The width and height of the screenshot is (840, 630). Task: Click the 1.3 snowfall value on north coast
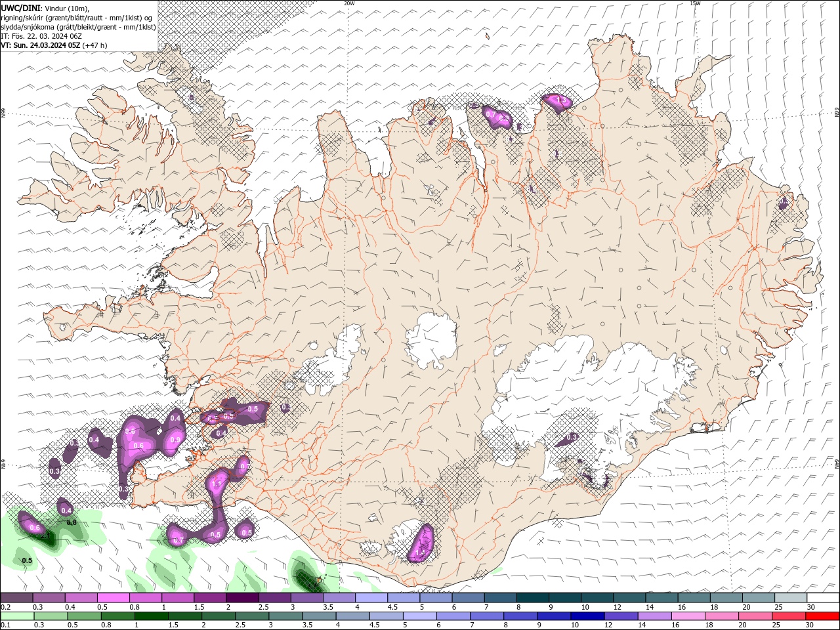(x=560, y=100)
